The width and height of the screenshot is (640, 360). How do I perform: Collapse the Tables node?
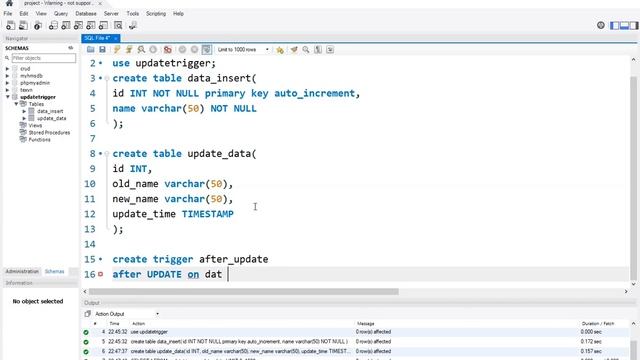pos(16,104)
